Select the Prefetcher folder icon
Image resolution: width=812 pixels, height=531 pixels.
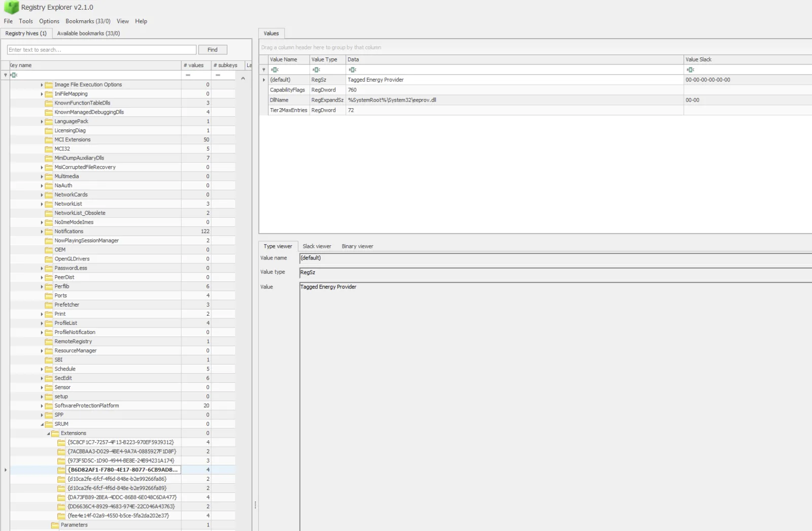click(x=49, y=305)
